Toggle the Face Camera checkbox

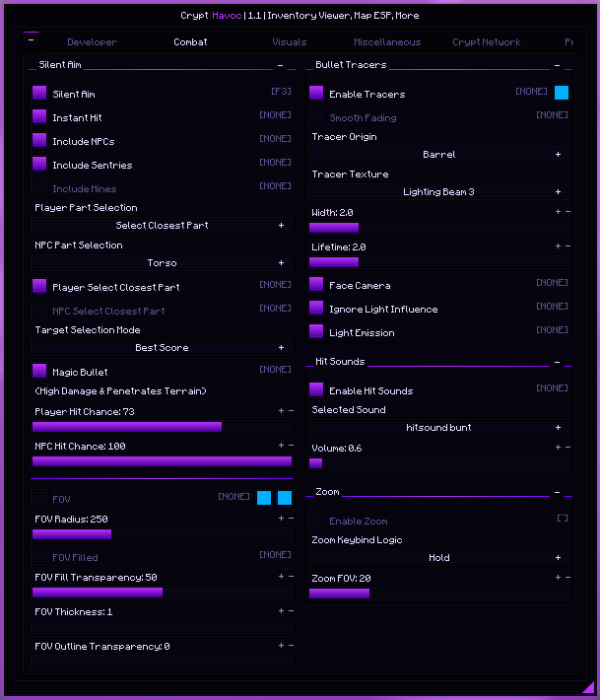[316, 284]
